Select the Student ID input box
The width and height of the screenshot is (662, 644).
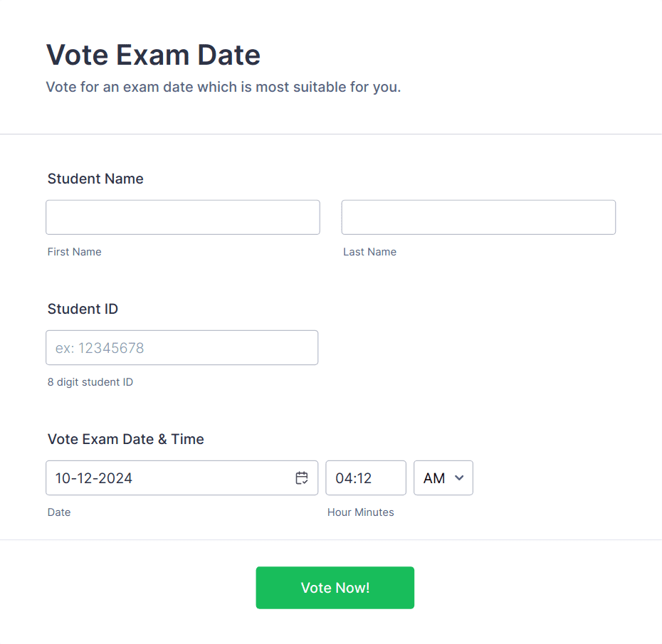click(x=182, y=348)
